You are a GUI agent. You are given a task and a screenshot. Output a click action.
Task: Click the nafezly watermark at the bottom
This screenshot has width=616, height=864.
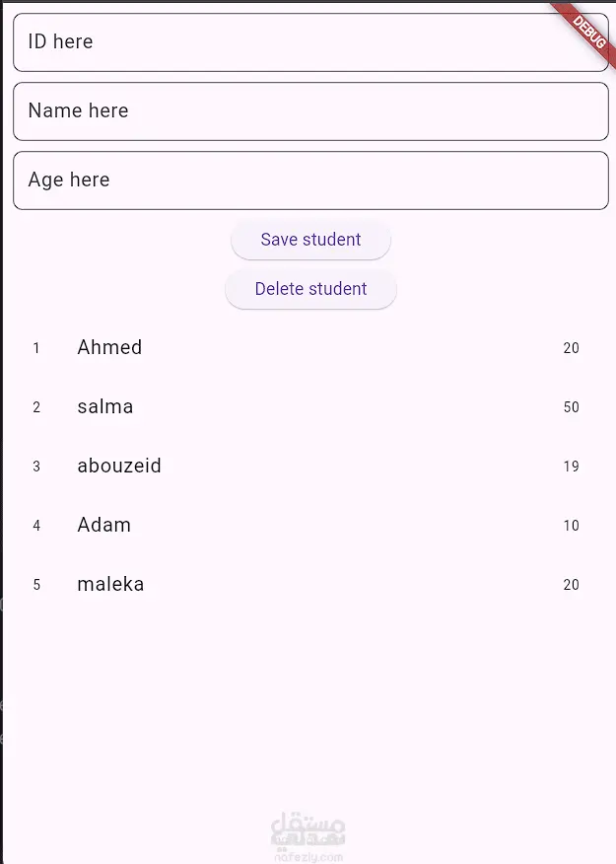[x=308, y=833]
